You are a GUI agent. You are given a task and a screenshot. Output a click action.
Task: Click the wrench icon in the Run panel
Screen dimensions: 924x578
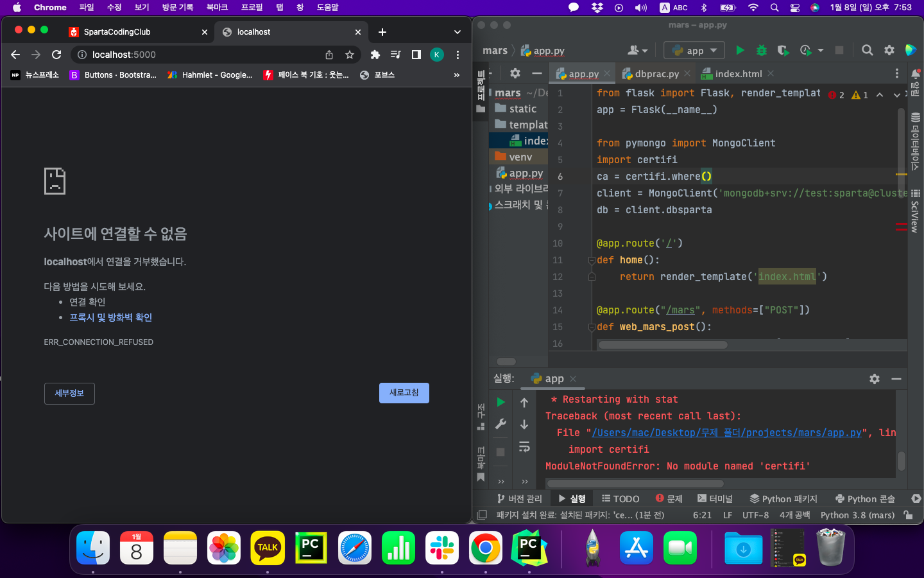[x=501, y=424]
